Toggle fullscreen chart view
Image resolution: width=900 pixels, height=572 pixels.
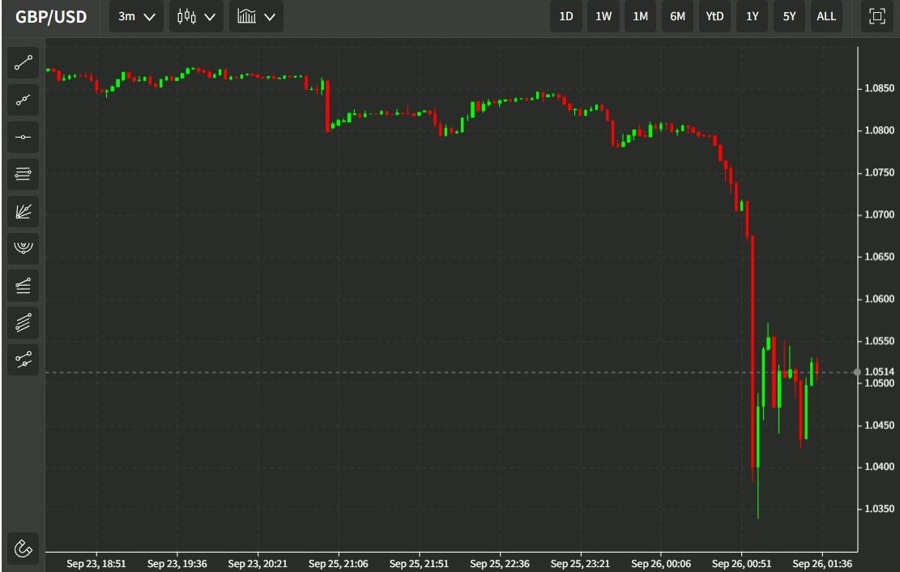tap(877, 16)
